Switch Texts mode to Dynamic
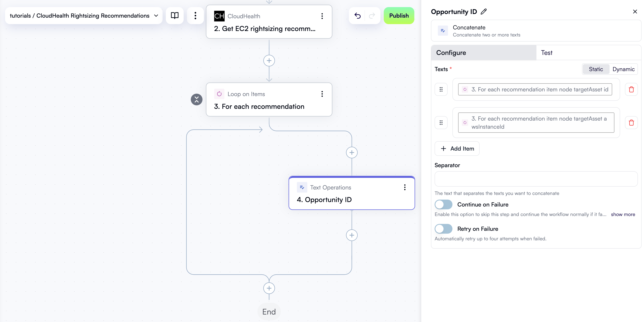Screen dimensions: 644x322 click(623, 69)
